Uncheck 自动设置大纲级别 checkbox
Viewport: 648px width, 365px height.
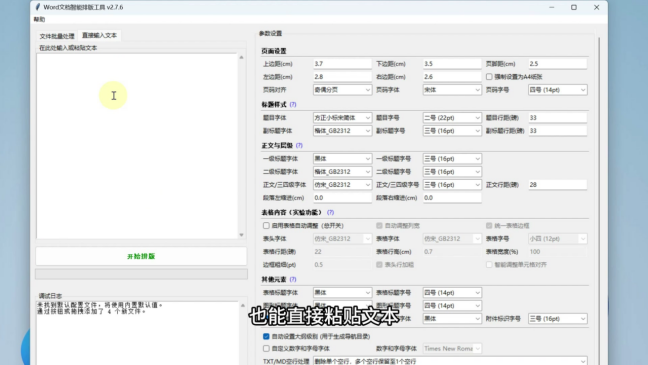click(x=266, y=336)
